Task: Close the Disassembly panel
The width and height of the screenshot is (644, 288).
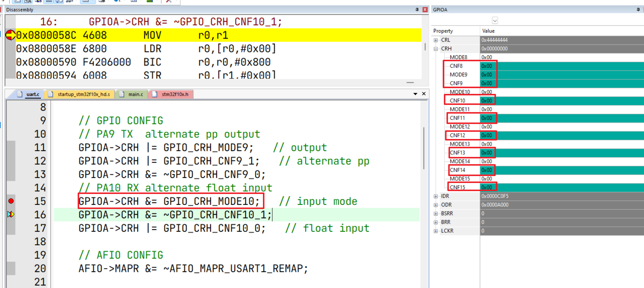Action: 425,10
